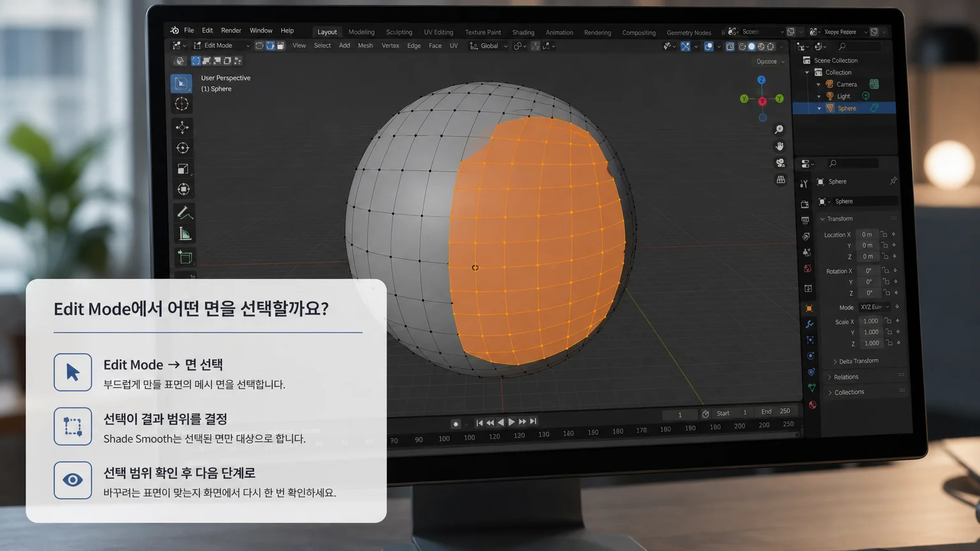Toggle the X-ray view button
This screenshot has width=980, height=551.
730,47
